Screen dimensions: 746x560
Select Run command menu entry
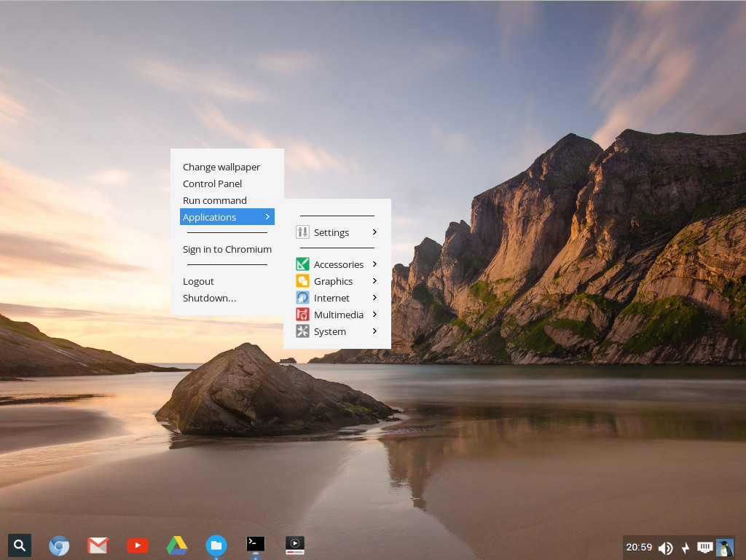[215, 200]
